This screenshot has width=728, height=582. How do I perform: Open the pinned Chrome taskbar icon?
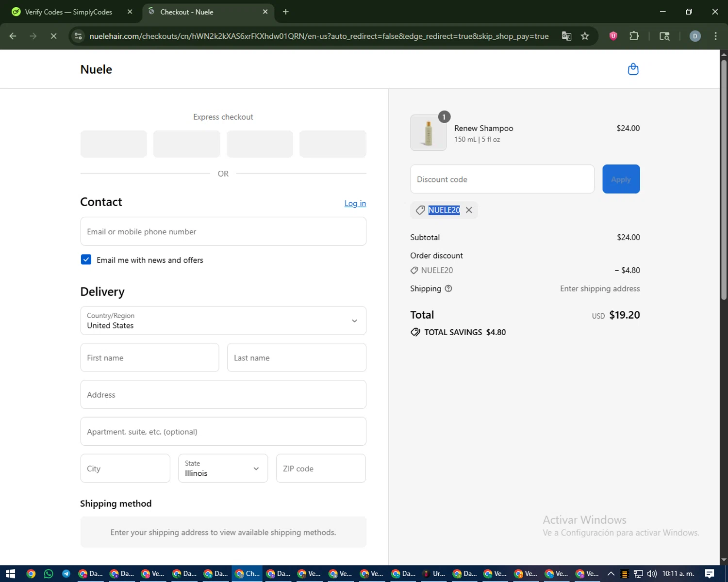coord(31,574)
